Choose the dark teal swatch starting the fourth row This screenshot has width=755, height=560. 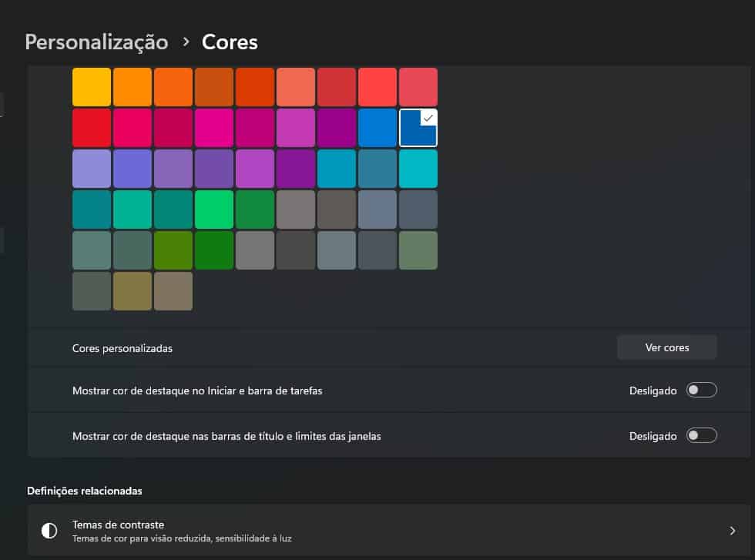[x=92, y=210]
